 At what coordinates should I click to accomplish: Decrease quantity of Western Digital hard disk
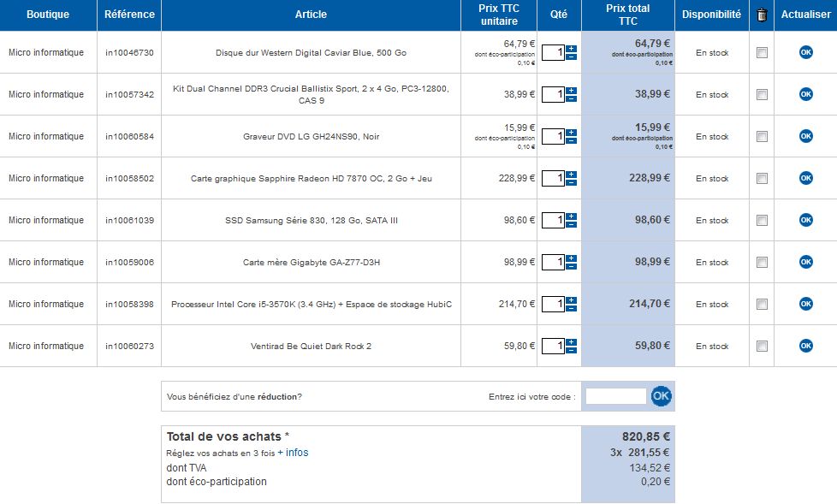(571, 56)
